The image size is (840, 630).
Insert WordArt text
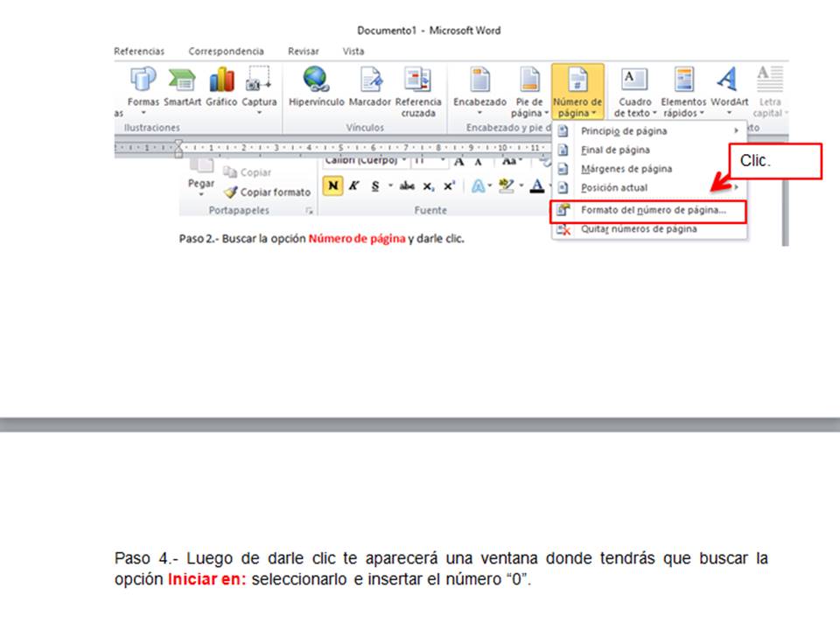coord(729,90)
